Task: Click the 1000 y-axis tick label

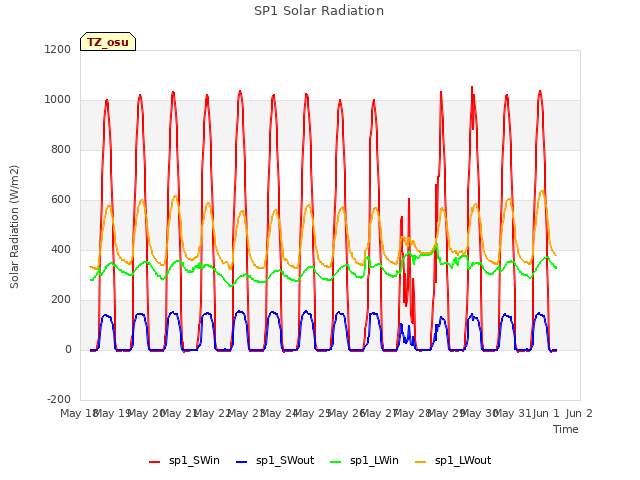Action: [58, 100]
